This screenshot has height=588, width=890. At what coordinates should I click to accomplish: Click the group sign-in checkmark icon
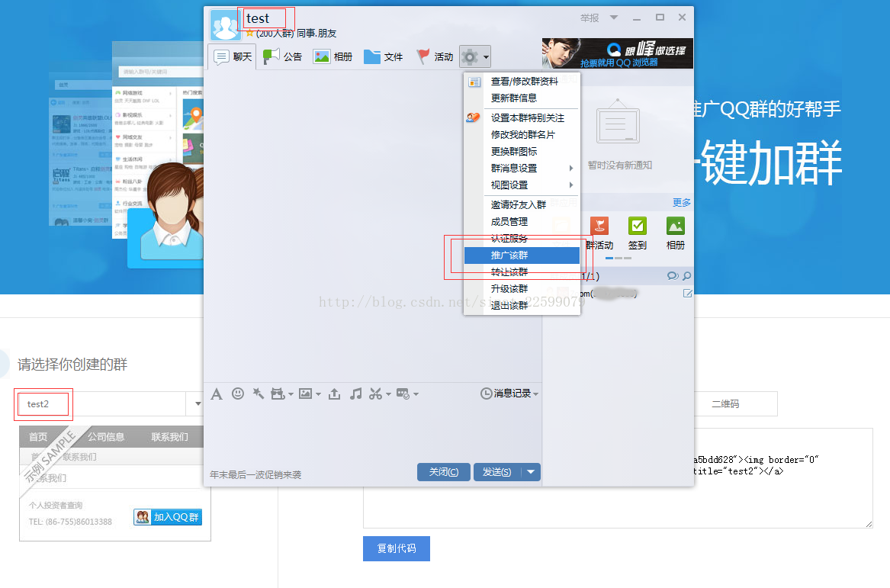(x=638, y=226)
